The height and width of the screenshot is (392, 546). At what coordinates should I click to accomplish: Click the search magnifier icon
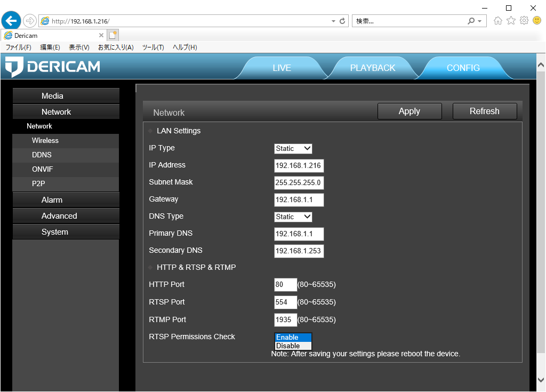pos(471,21)
